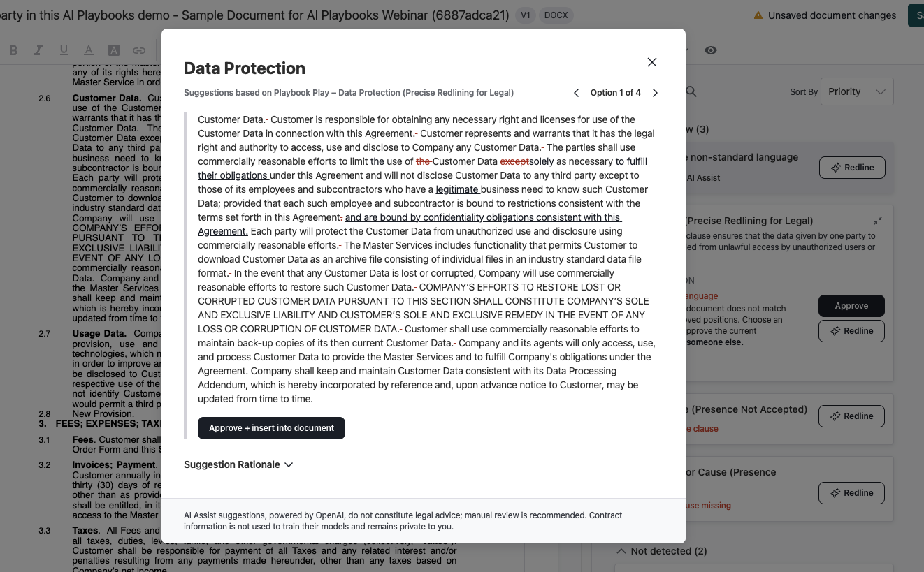Click the Unsaved document changes warning
Image resolution: width=924 pixels, height=572 pixels.
825,15
